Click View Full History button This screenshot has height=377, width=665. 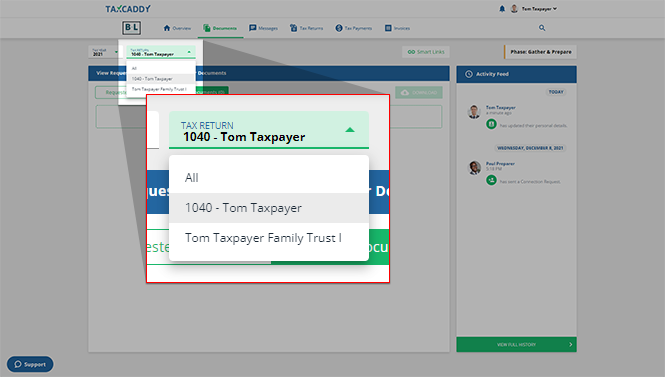(516, 344)
